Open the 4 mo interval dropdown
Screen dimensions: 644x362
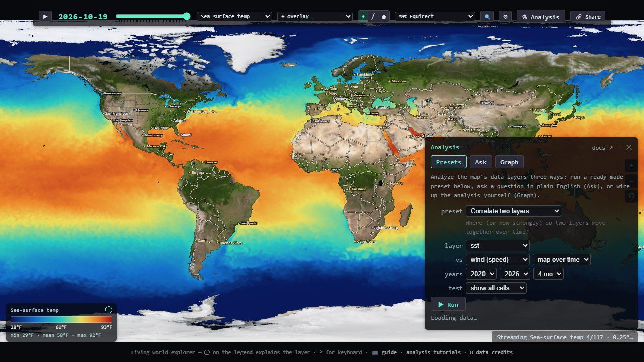[x=548, y=274]
